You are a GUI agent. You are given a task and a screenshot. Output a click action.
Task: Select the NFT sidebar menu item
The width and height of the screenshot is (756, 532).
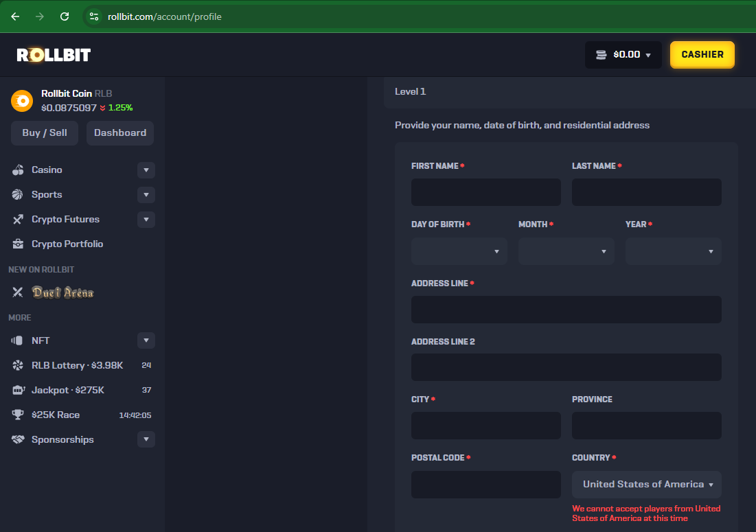coord(41,341)
